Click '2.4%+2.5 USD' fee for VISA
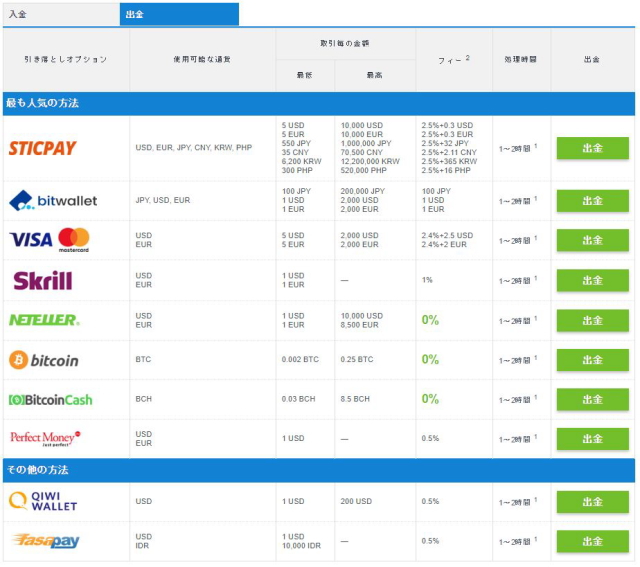 coord(447,236)
